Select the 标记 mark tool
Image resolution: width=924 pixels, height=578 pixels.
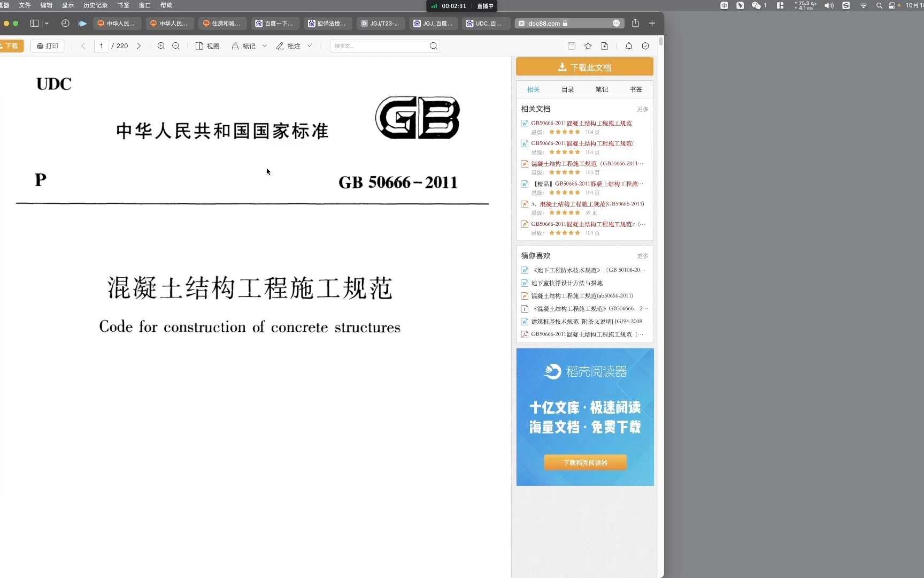243,46
